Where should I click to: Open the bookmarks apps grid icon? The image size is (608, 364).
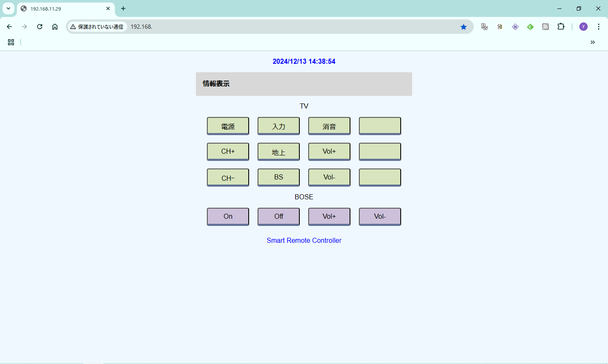pyautogui.click(x=11, y=42)
